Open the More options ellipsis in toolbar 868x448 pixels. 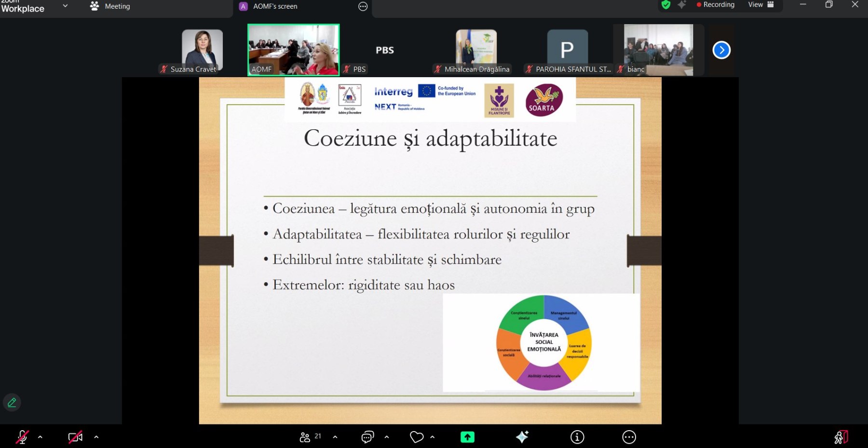click(629, 437)
